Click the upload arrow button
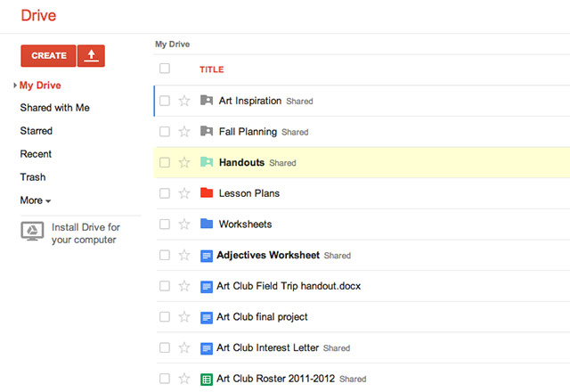 coord(91,55)
